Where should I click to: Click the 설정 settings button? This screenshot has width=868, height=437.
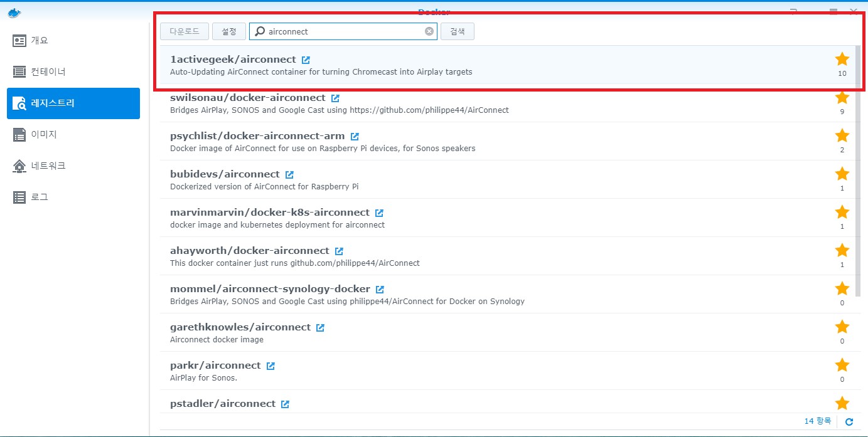229,31
